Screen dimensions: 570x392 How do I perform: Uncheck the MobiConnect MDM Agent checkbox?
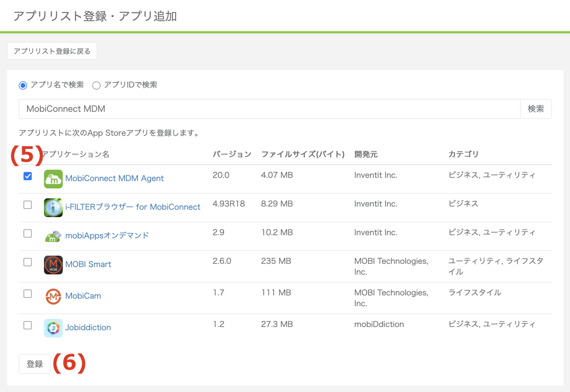coord(28,176)
